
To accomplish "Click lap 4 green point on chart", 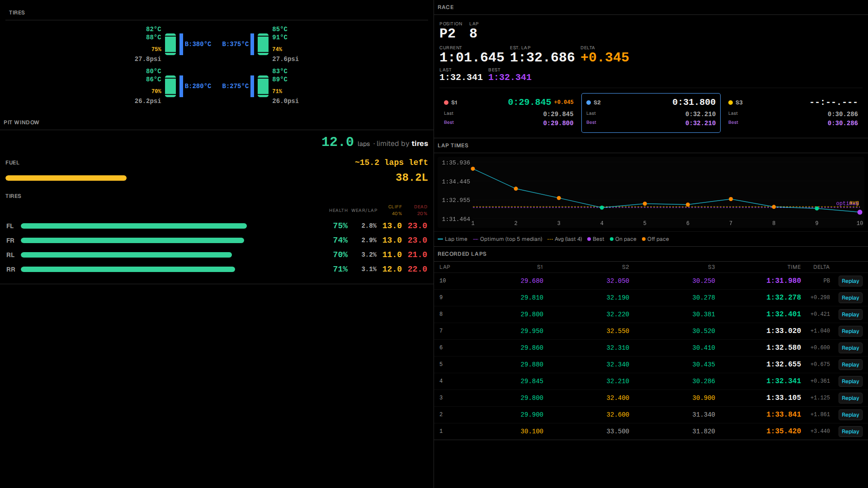I will (602, 208).
